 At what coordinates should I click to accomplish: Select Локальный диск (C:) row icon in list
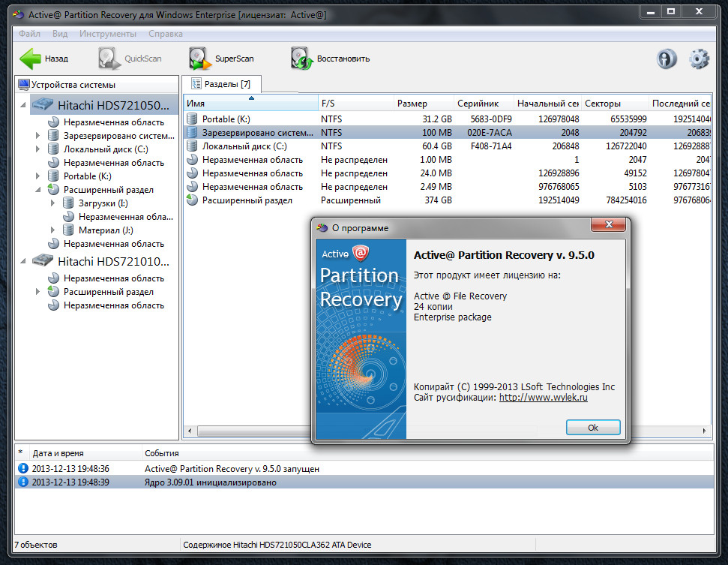pyautogui.click(x=192, y=146)
